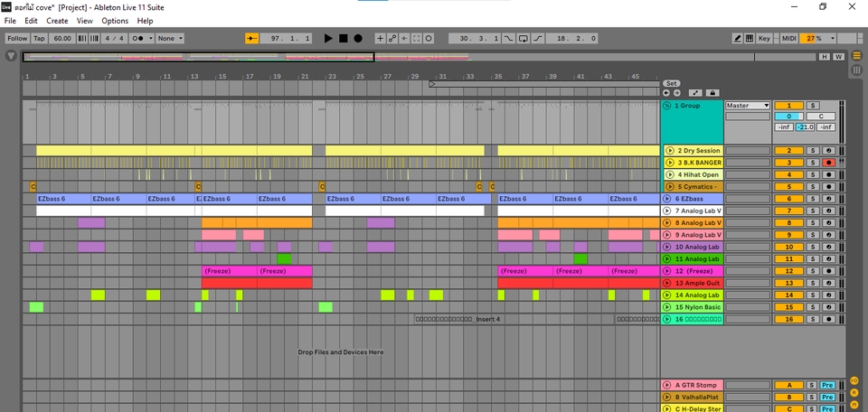The image size is (868, 412).
Task: Toggle Draw Mode pencil icon
Action: (x=738, y=38)
